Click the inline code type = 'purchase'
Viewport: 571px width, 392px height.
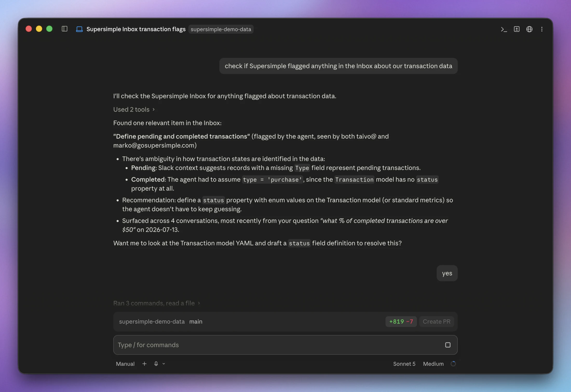(272, 180)
